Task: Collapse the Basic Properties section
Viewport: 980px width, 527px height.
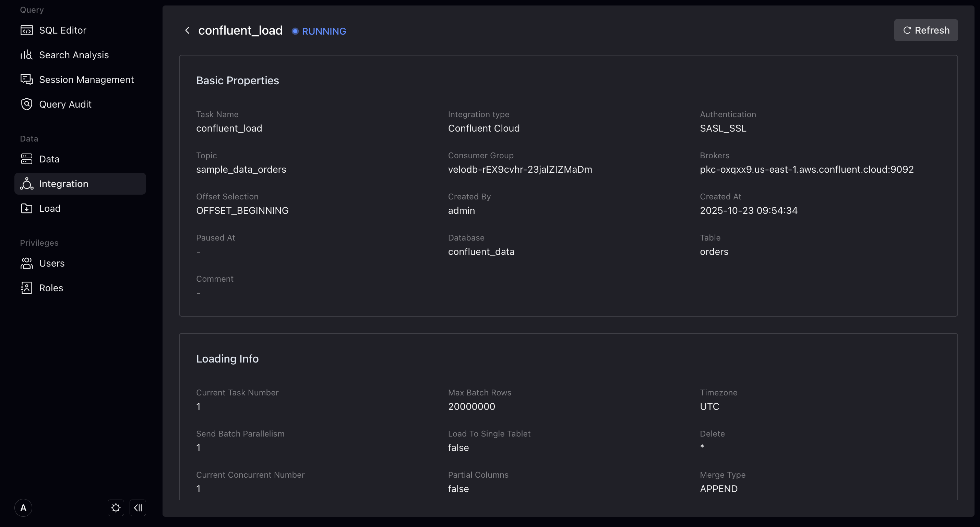Action: (x=237, y=80)
